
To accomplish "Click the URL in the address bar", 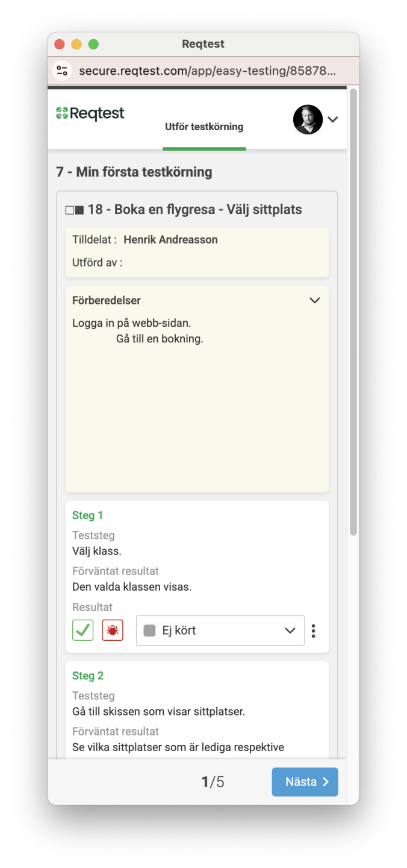I will (207, 71).
